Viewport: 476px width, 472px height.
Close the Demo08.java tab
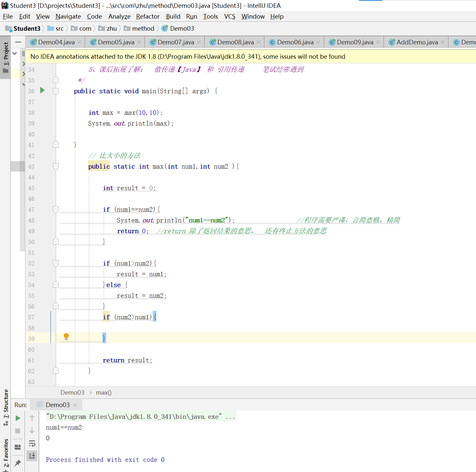coord(259,42)
